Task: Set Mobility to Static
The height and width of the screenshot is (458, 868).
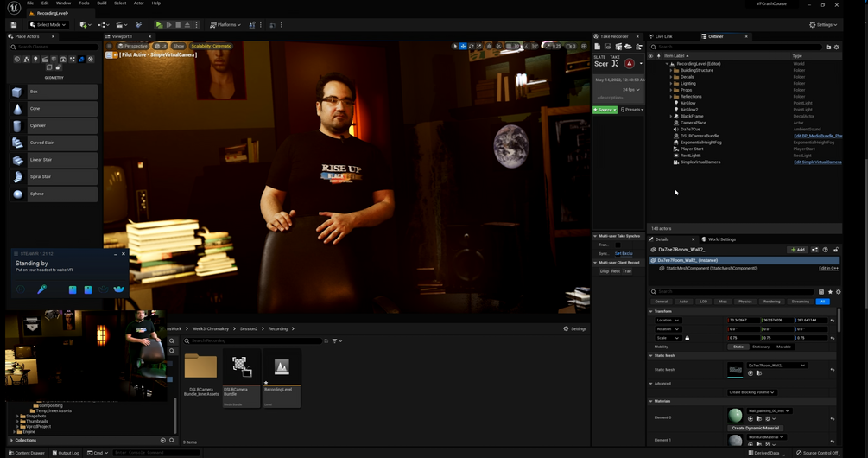Action: point(738,347)
